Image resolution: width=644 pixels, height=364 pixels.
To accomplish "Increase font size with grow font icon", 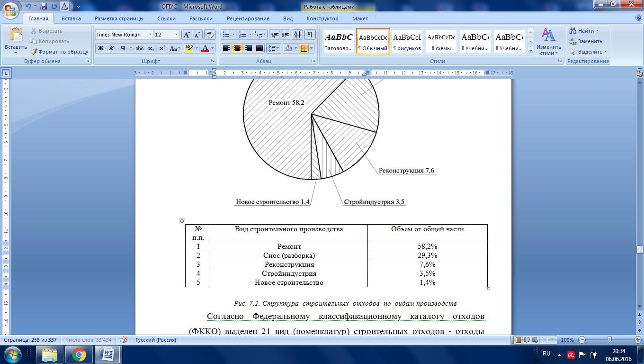I will click(x=187, y=35).
